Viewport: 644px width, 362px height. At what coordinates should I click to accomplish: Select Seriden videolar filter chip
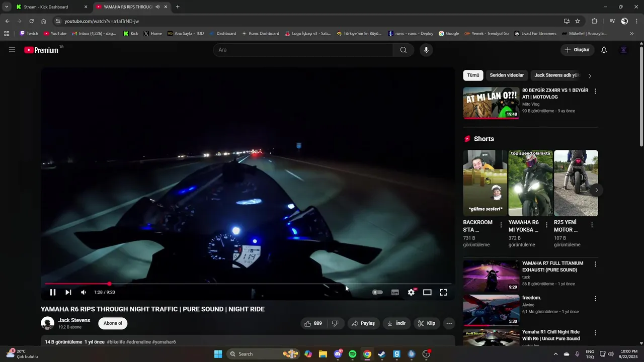pyautogui.click(x=507, y=75)
